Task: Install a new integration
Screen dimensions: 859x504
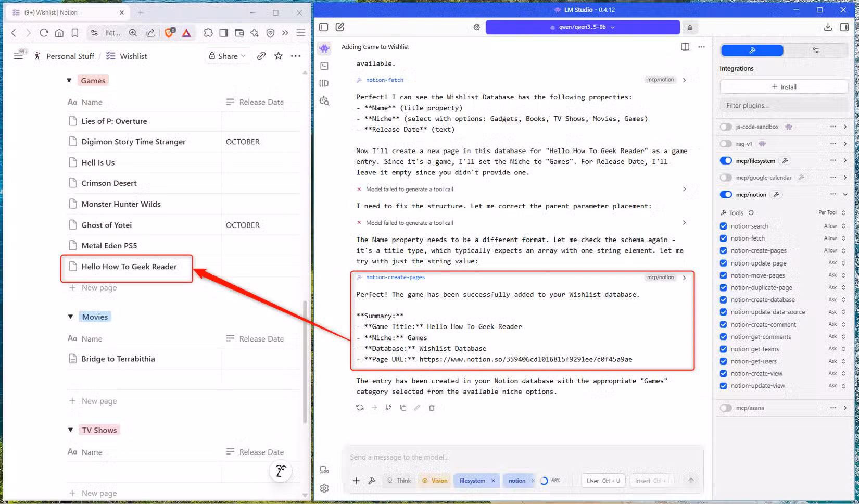Action: coord(784,87)
